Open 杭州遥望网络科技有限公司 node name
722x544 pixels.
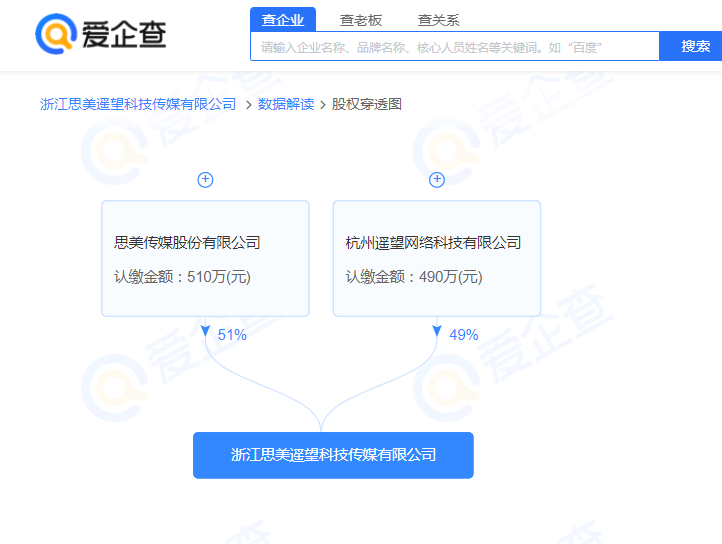(433, 242)
